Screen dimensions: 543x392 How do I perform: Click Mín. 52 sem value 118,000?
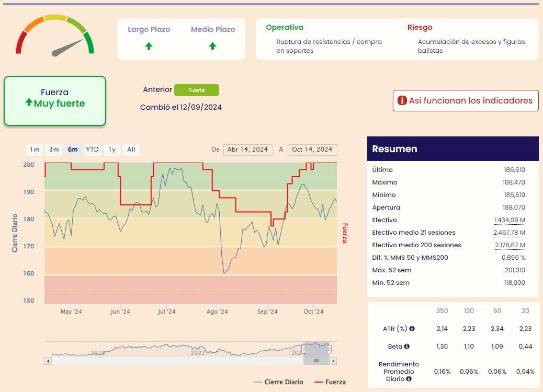click(x=514, y=283)
